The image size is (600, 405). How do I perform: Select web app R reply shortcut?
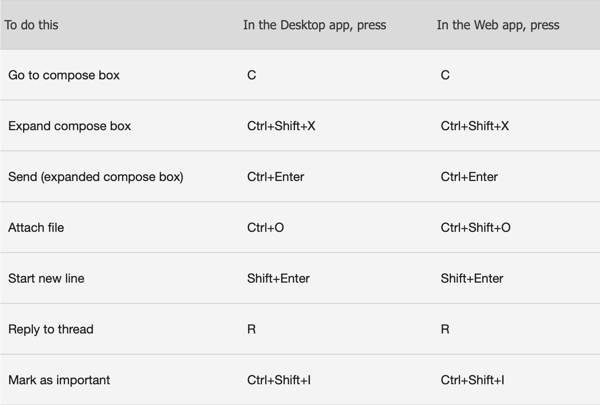[445, 329]
